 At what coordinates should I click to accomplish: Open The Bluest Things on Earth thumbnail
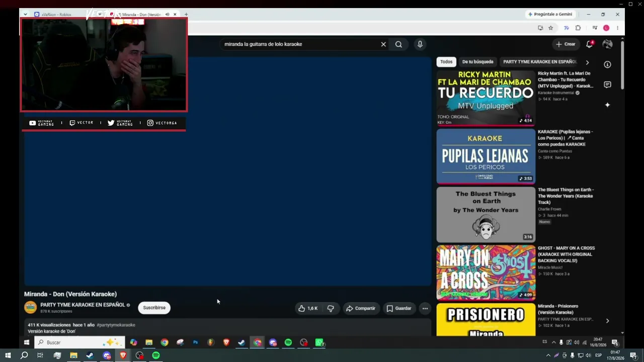point(486,215)
